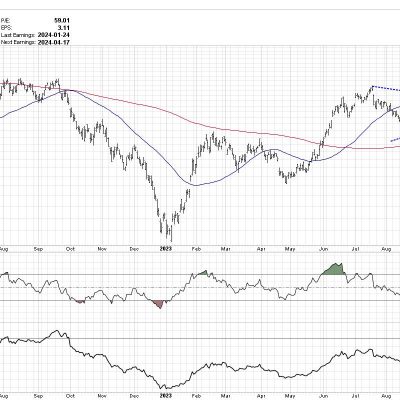The height and width of the screenshot is (400, 400).
Task: Click the 2023 label under the price chart
Action: [166, 249]
